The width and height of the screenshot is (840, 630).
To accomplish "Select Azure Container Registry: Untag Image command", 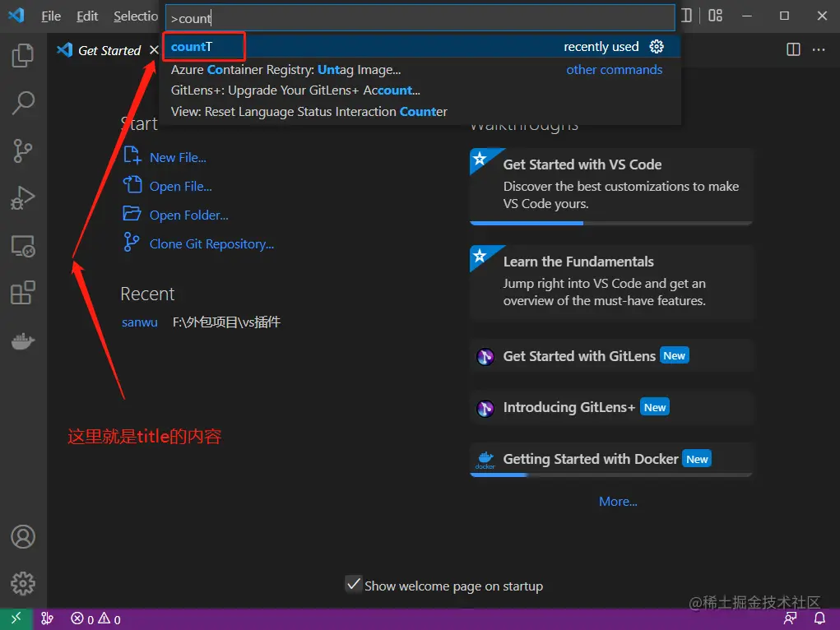I will 420,70.
